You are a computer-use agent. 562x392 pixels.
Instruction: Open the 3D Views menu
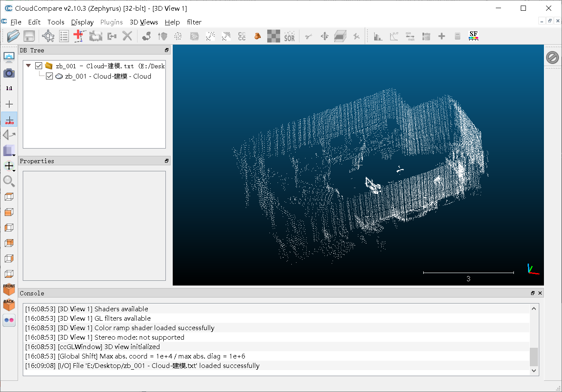tap(144, 22)
